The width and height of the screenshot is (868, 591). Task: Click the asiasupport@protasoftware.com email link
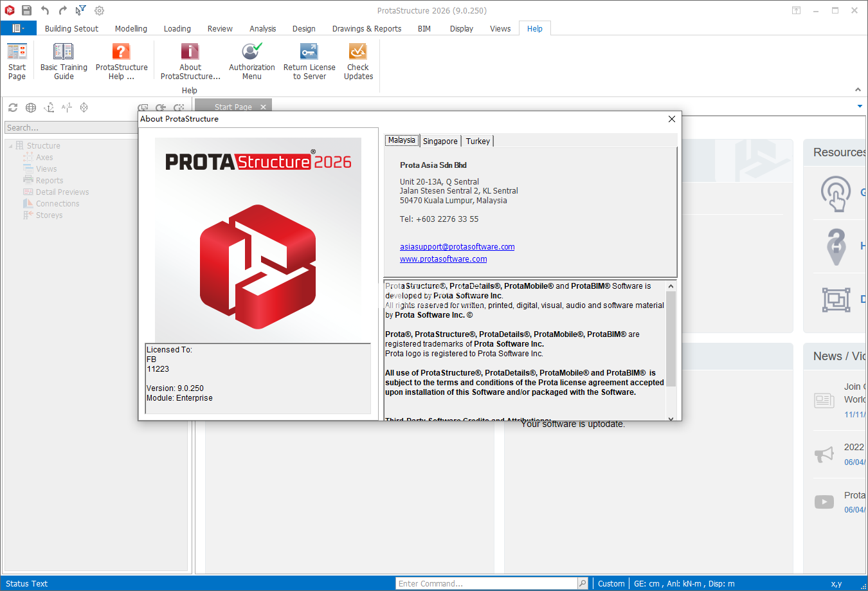click(457, 246)
